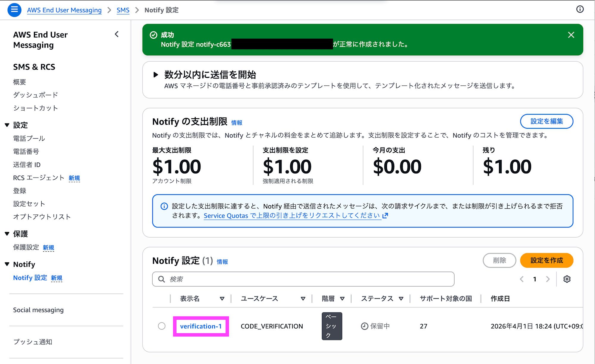Image resolution: width=595 pixels, height=364 pixels.
Task: Open table preferences via the gear icon
Action: click(x=567, y=279)
